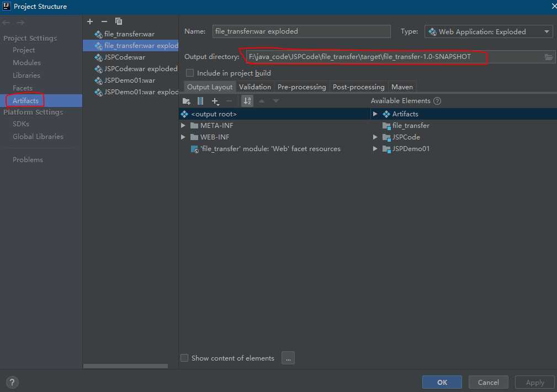Click the Move Down arrow icon
This screenshot has height=392, width=557.
(275, 101)
